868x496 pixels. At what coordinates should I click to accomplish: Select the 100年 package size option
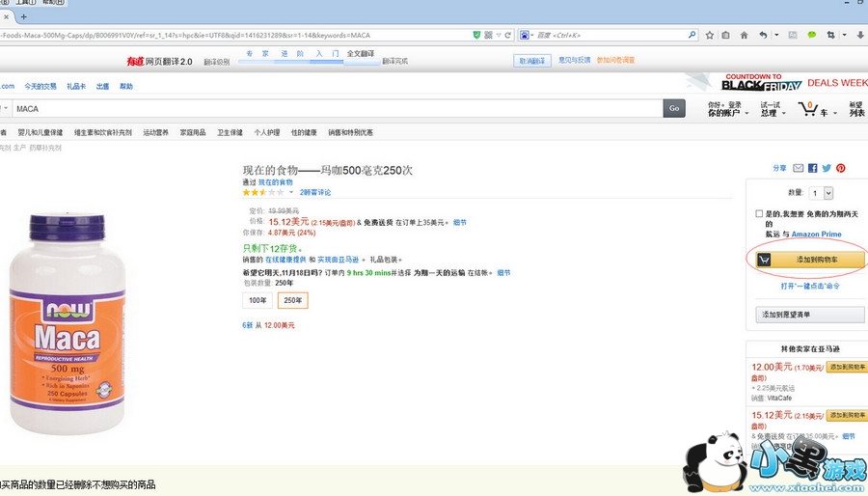[258, 300]
